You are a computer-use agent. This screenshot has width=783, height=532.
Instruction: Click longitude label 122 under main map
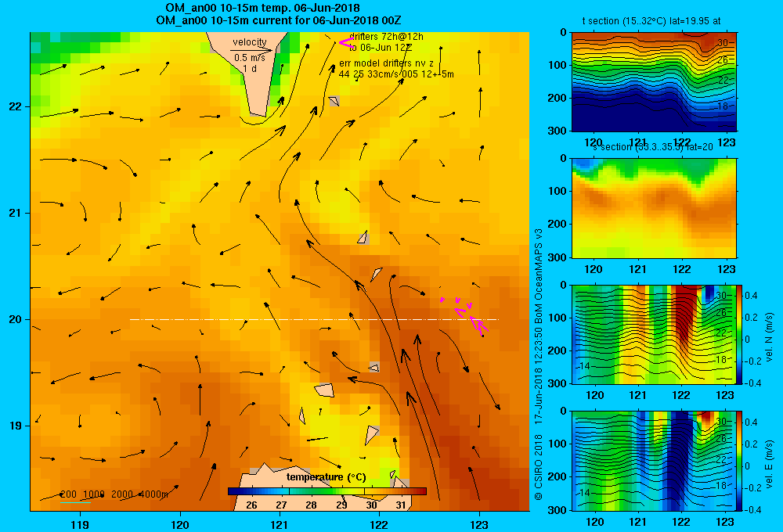[x=379, y=524]
